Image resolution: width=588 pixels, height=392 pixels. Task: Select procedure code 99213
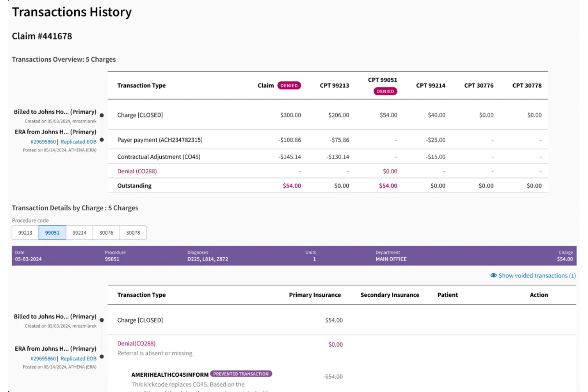tap(25, 232)
